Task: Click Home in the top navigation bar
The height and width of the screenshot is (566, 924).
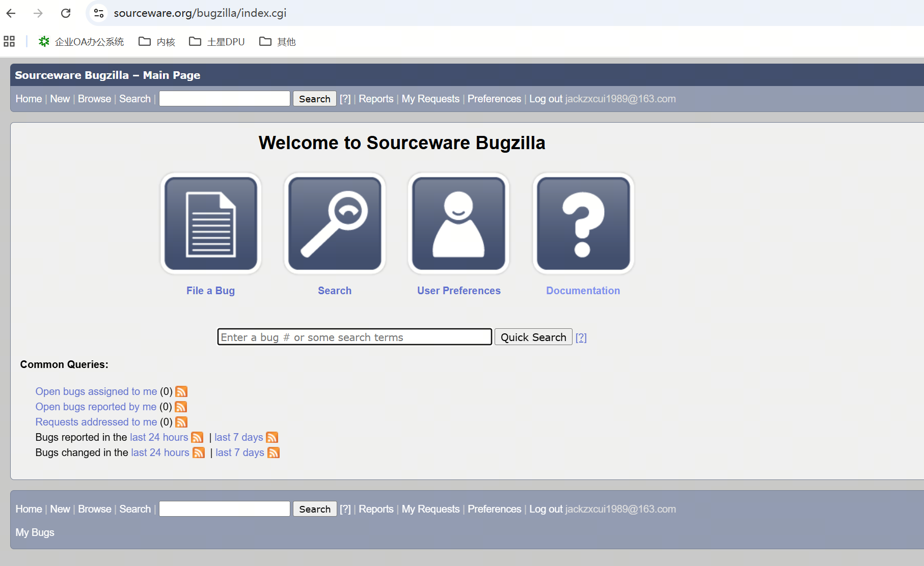Action: 29,99
